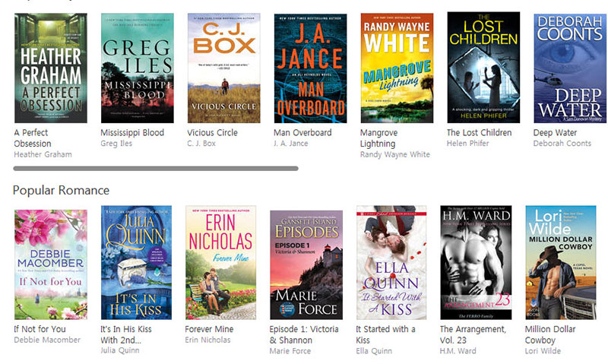Open the Million Dollar Cowboy title text
Screen dimensions: 608x364
pyautogui.click(x=549, y=334)
